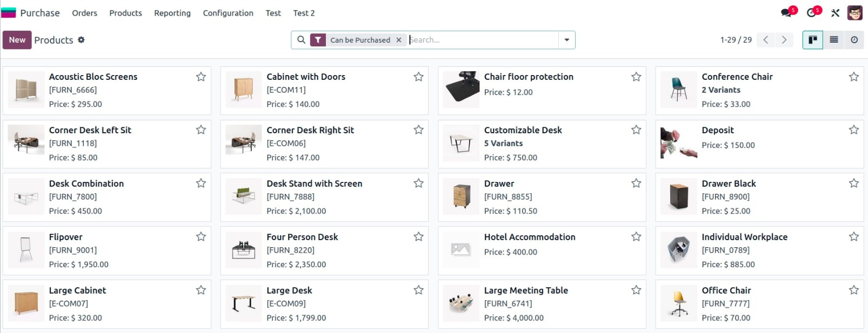Click the New product button
The height and width of the screenshot is (333, 868).
(x=17, y=40)
